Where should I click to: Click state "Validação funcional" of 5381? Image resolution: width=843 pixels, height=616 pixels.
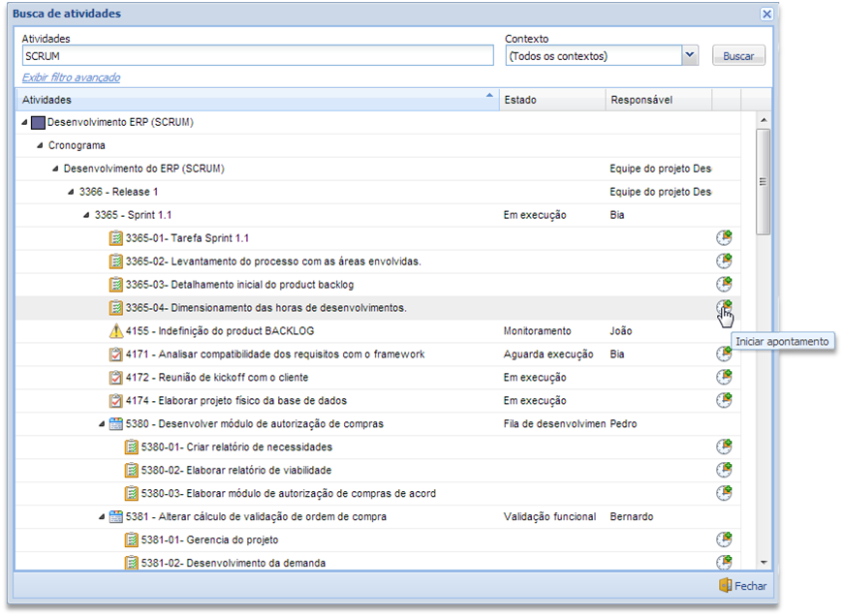tap(549, 516)
